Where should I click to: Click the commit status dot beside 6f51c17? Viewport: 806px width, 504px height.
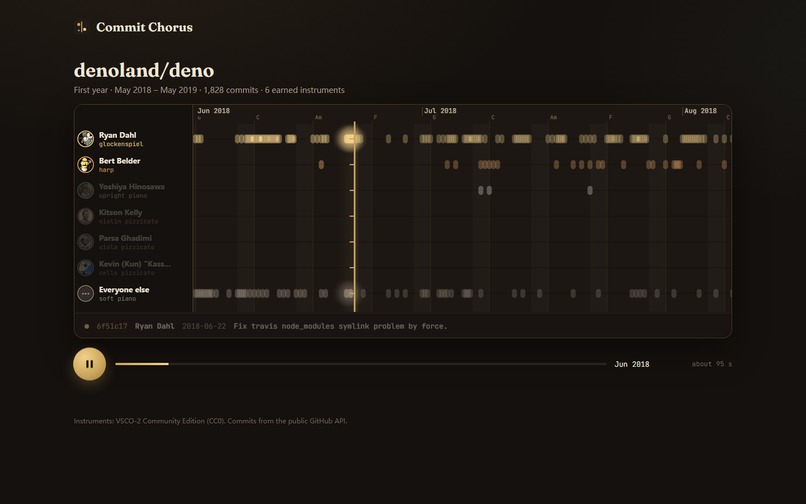point(86,326)
